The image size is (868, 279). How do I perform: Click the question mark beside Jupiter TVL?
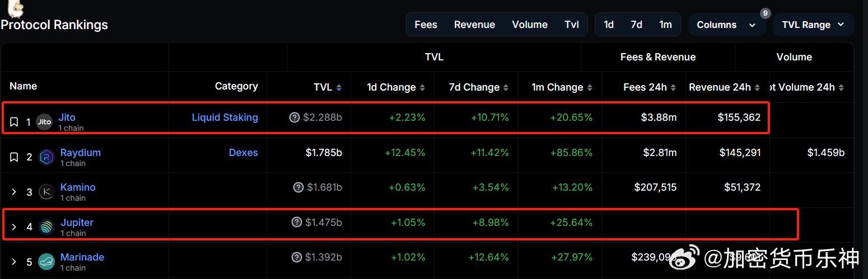(297, 223)
